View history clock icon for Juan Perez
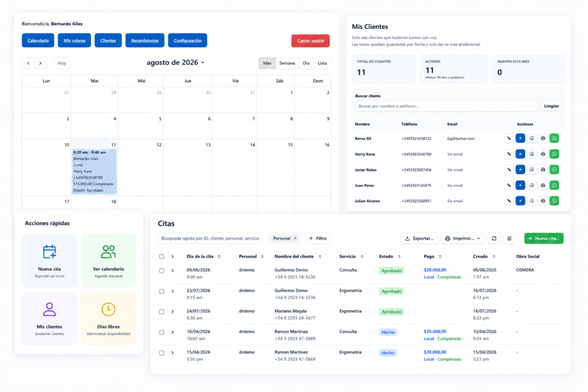This screenshot has width=588, height=392. [531, 185]
